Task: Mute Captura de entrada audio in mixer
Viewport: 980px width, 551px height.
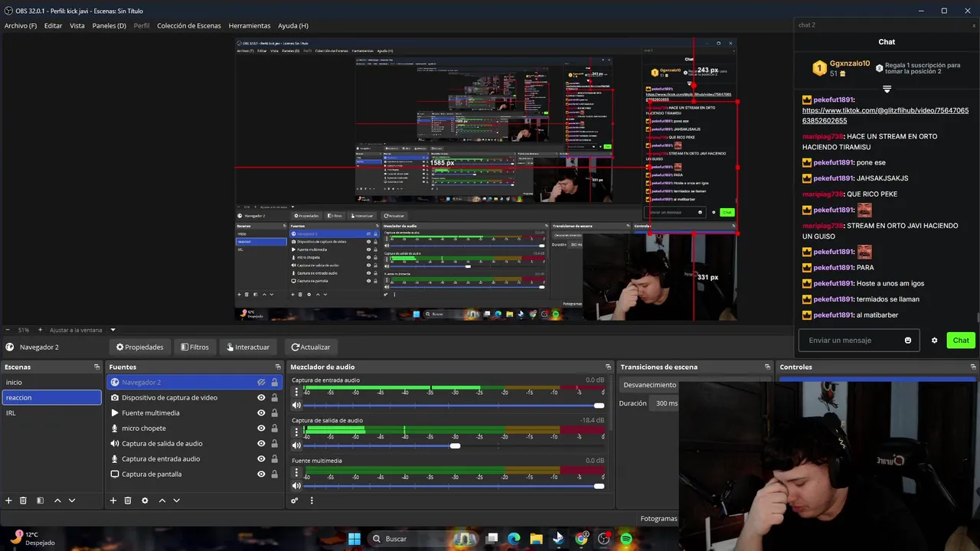Action: tap(297, 406)
